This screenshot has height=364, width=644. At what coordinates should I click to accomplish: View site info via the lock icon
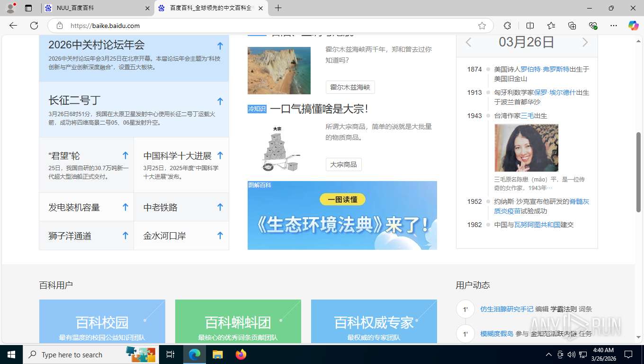point(60,26)
